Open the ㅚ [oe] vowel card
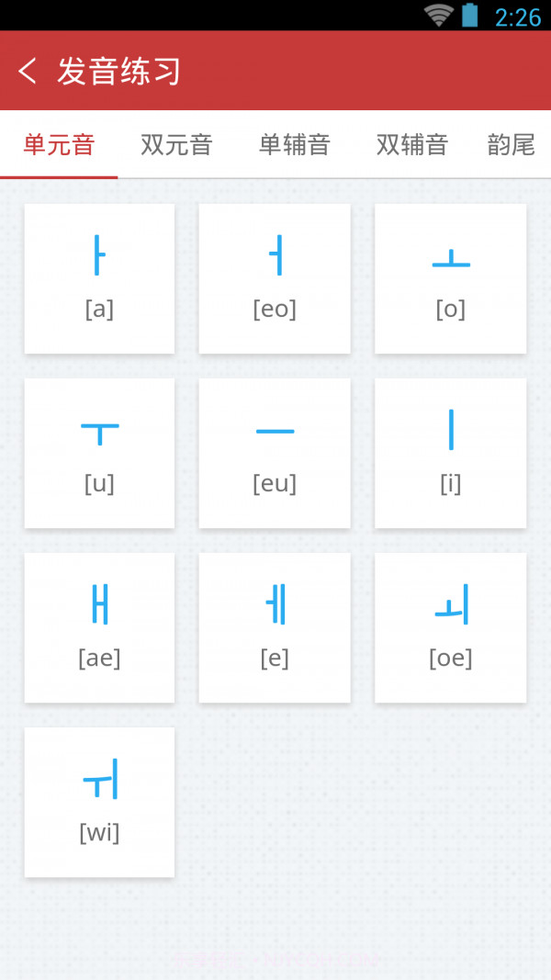Image resolution: width=551 pixels, height=980 pixels. click(x=450, y=627)
